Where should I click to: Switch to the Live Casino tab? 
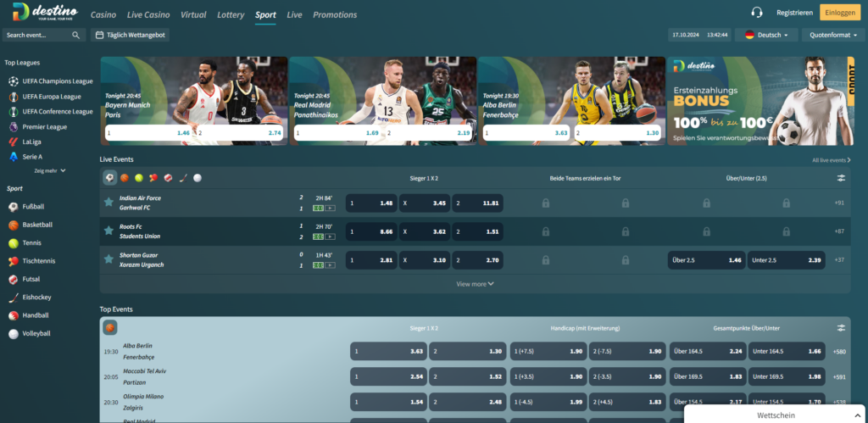[147, 15]
